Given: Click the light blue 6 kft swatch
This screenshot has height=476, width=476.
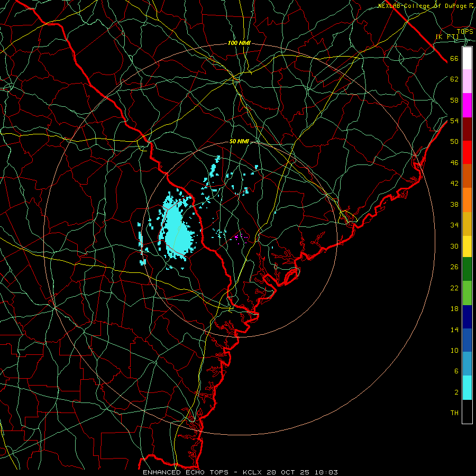Looking at the screenshot, I should pos(467,364).
